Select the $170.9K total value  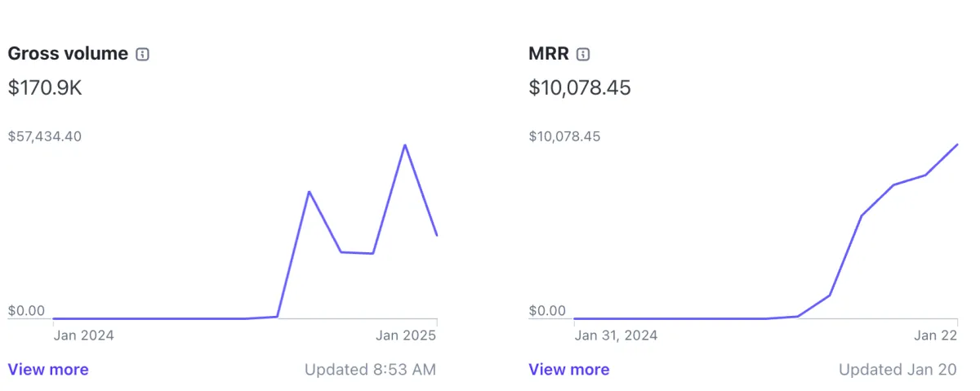point(45,87)
